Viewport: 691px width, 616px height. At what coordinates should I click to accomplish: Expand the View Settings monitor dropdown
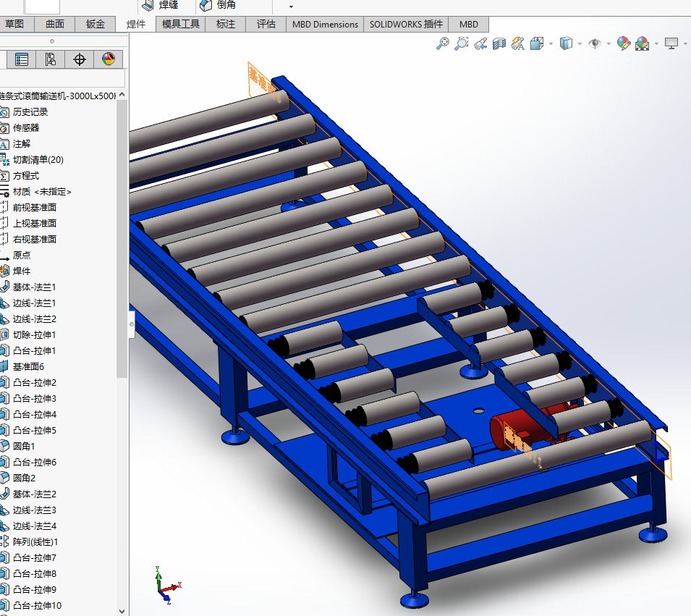click(x=684, y=44)
